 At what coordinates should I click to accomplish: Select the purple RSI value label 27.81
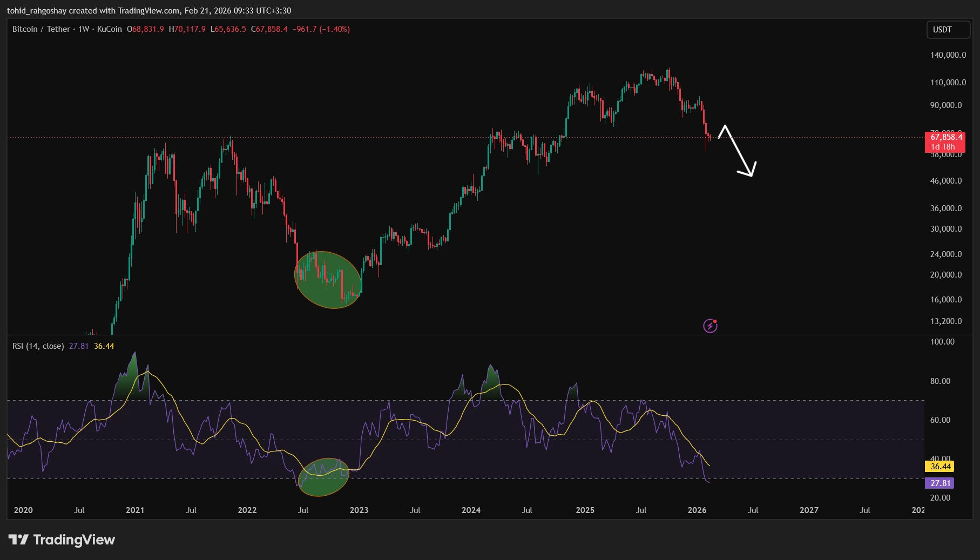(939, 484)
